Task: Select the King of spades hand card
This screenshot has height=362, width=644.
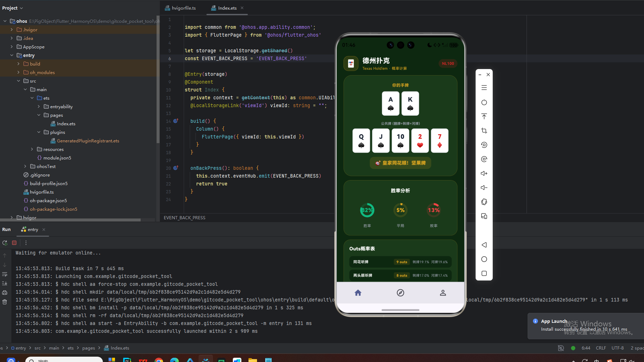Action: click(410, 104)
